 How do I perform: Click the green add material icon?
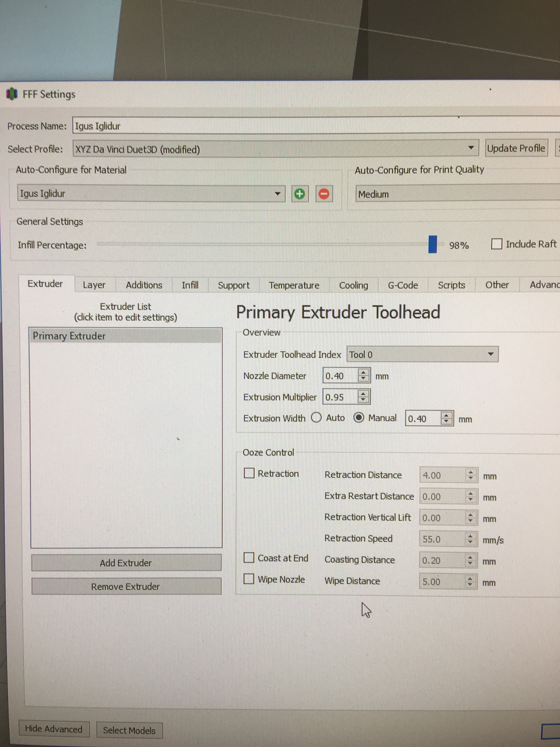pyautogui.click(x=299, y=194)
